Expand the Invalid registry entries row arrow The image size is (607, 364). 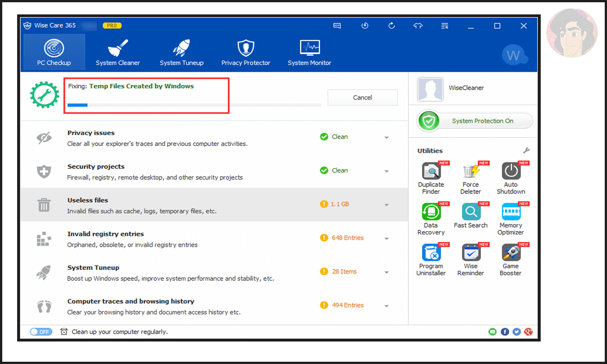(386, 239)
